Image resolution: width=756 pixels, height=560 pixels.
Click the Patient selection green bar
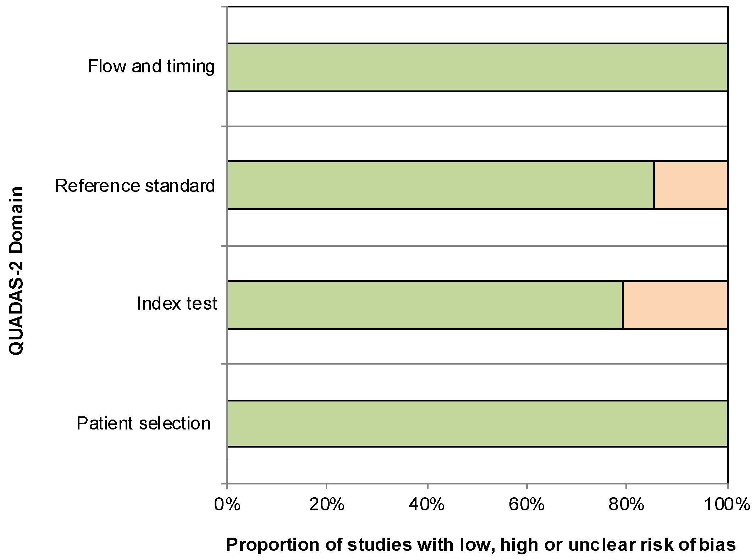[477, 423]
